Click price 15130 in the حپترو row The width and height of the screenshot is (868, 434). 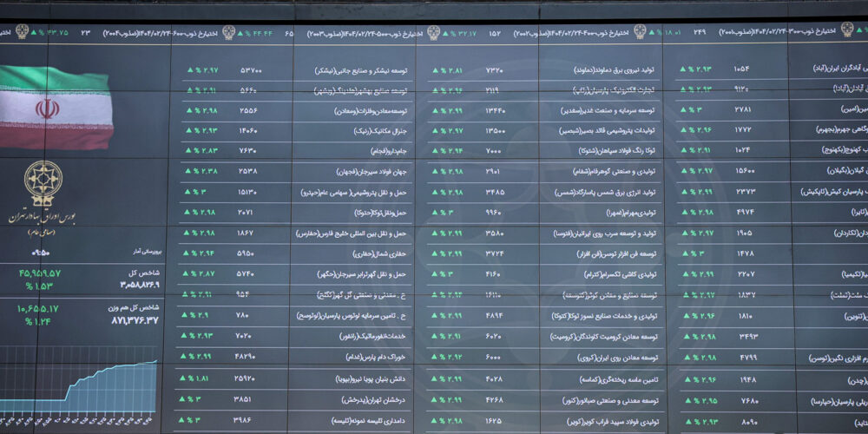[247, 192]
